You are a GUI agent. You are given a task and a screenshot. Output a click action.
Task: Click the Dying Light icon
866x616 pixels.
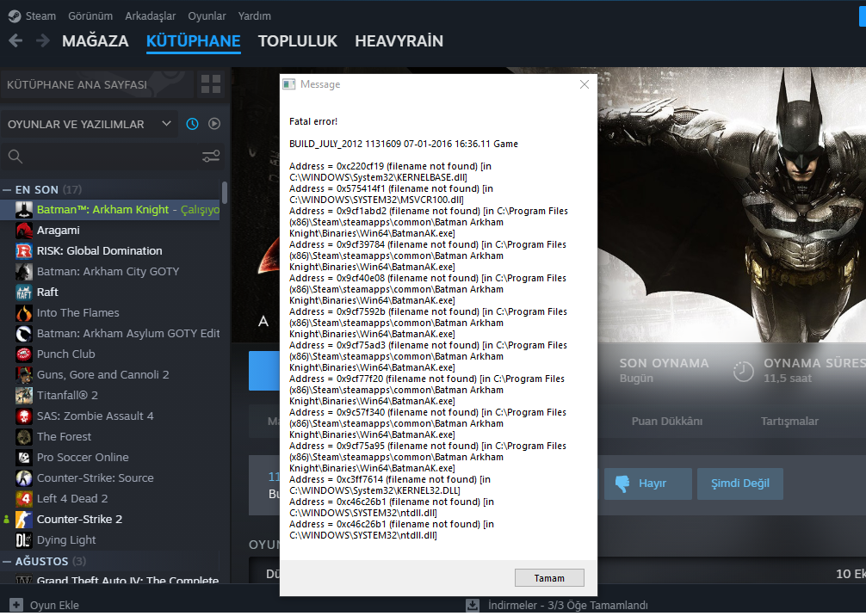point(24,539)
